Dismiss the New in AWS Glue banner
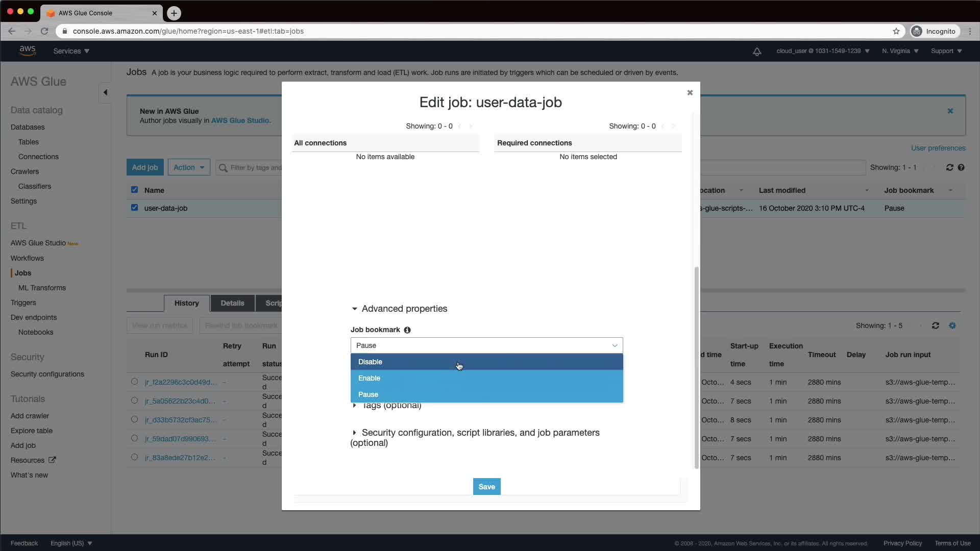Viewport: 980px width, 551px height. pos(950,111)
